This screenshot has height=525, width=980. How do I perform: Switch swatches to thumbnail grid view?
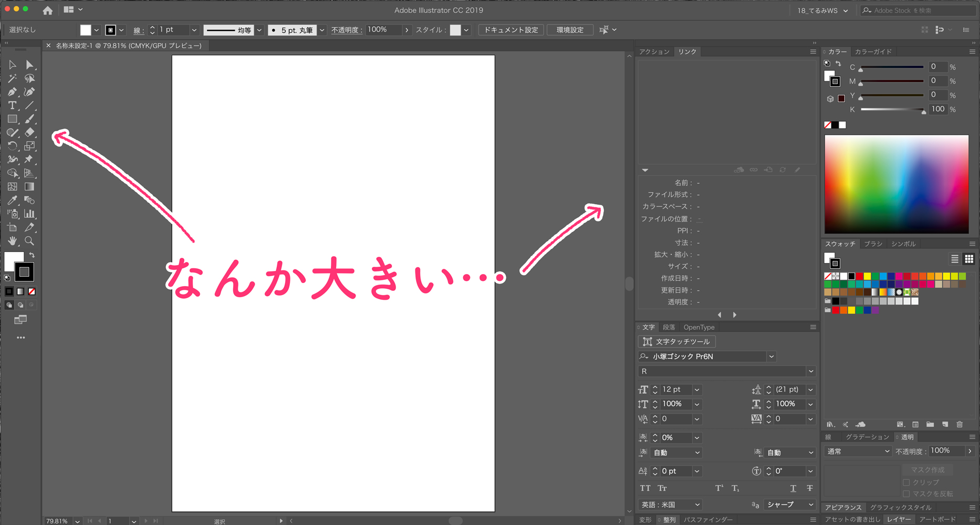(969, 259)
